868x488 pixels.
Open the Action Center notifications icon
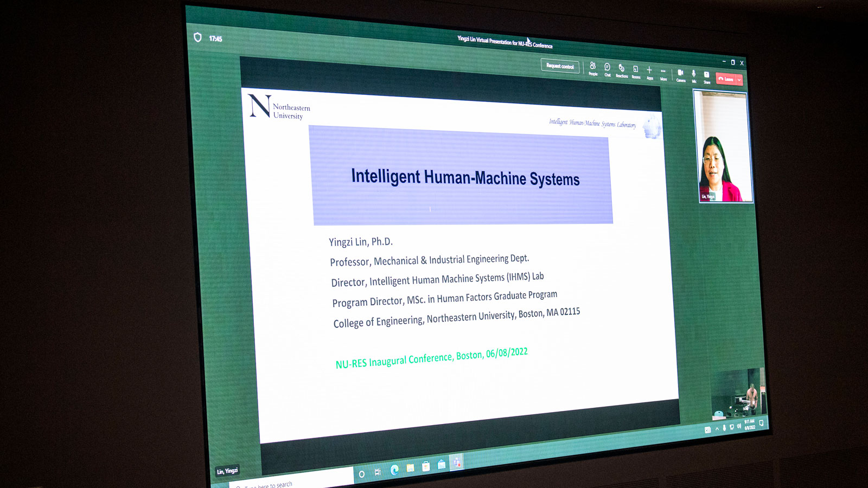tap(761, 422)
